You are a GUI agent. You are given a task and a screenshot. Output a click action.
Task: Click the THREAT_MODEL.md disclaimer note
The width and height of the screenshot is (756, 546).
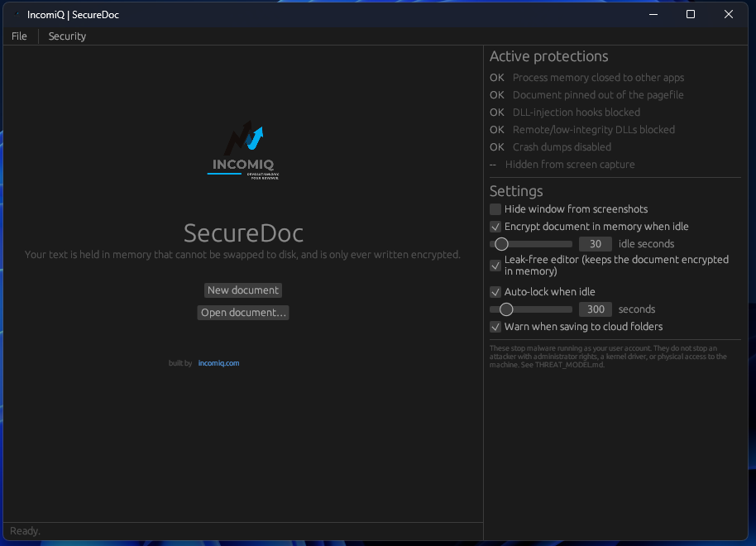[608, 357]
